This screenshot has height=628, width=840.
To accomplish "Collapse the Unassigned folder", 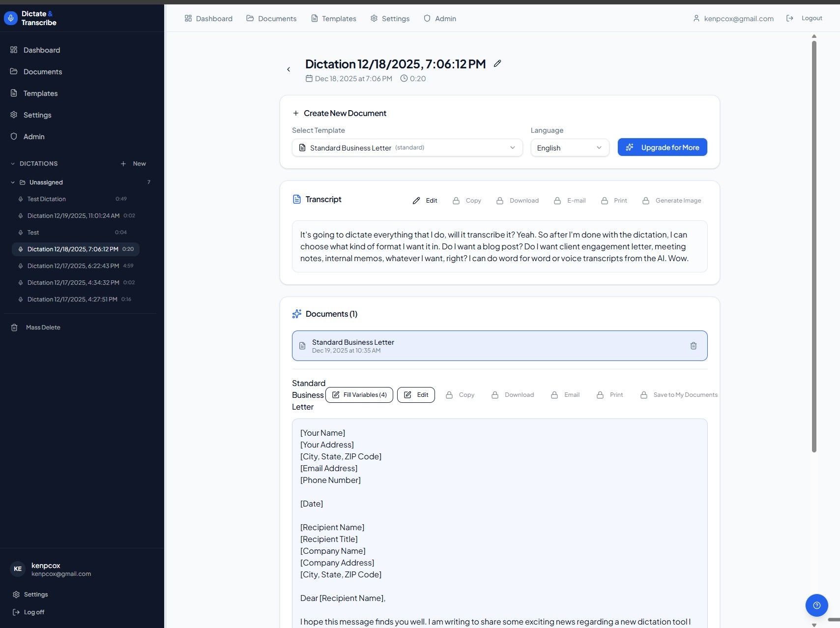I will pos(13,182).
